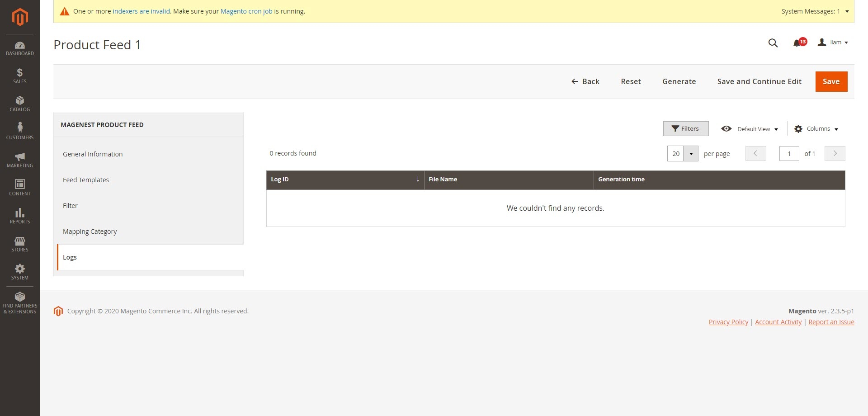Click the 'MAGENEST PRODUCT FEED' heading
868x416 pixels.
point(102,125)
